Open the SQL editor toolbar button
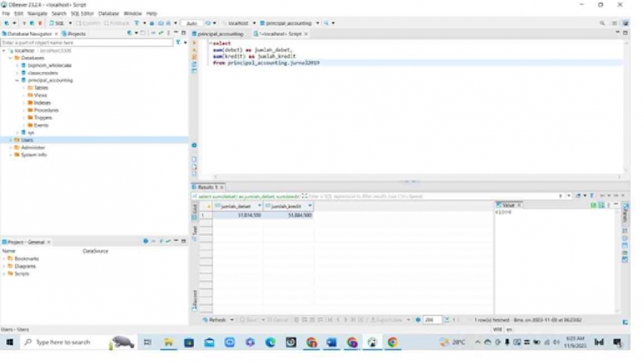The width and height of the screenshot is (644, 362). click(x=57, y=23)
